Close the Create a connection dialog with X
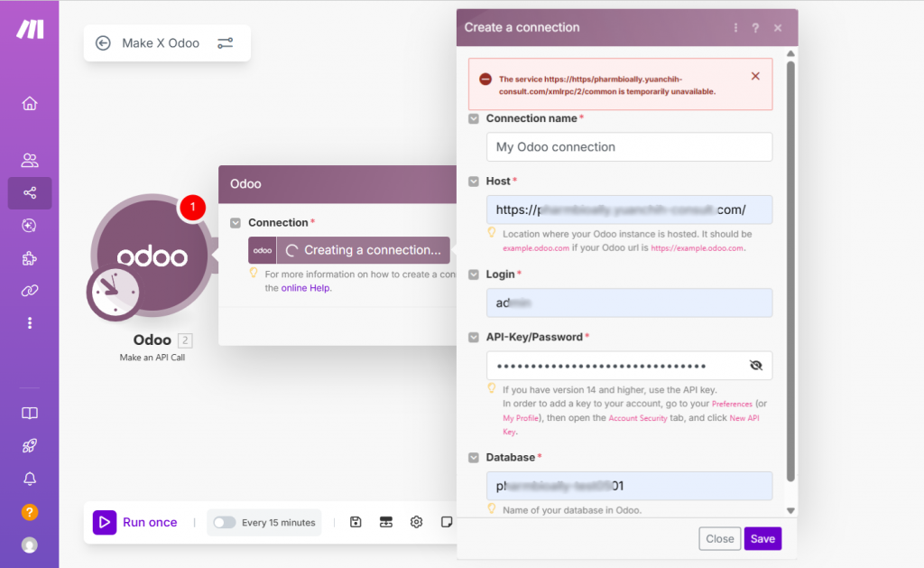The width and height of the screenshot is (924, 568). (x=778, y=28)
